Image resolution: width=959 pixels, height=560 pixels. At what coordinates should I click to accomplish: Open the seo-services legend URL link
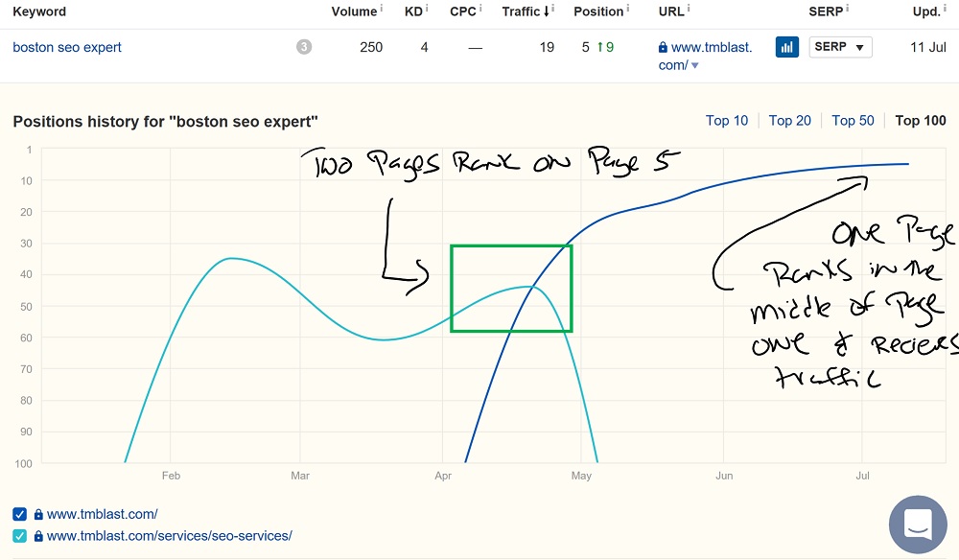[x=170, y=536]
